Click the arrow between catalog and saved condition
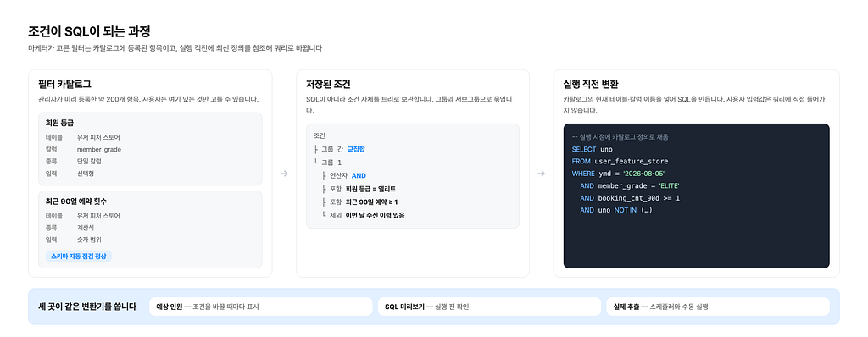Image resolution: width=868 pixels, height=337 pixels. [284, 174]
